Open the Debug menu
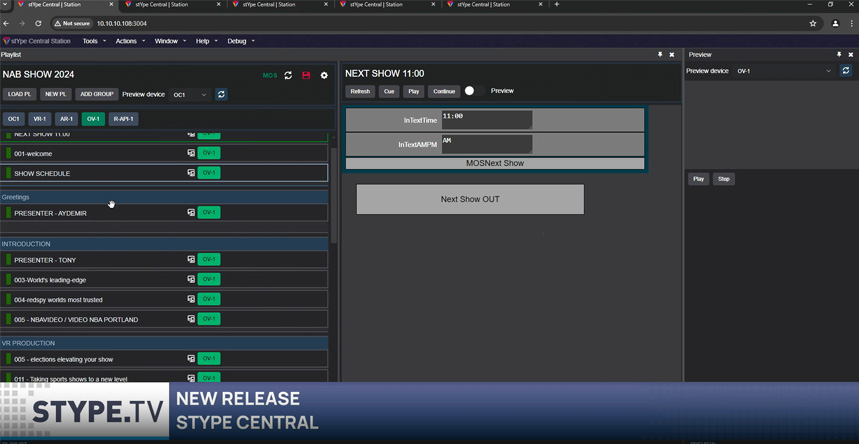 [241, 41]
